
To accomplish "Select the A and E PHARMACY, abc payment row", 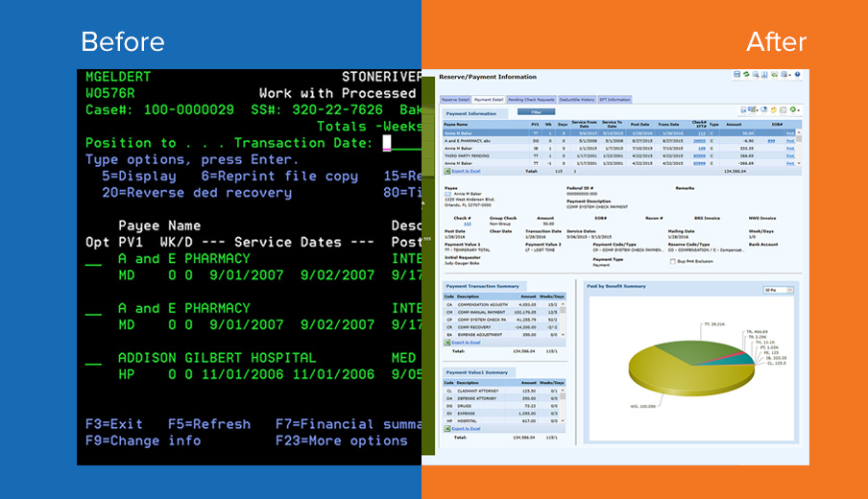I will click(619, 141).
